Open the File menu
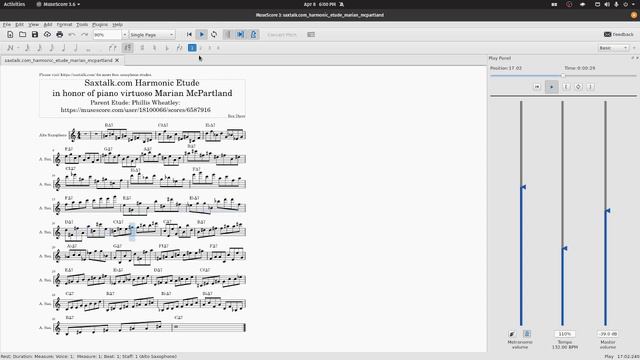This screenshot has width=640, height=360. 7,24
